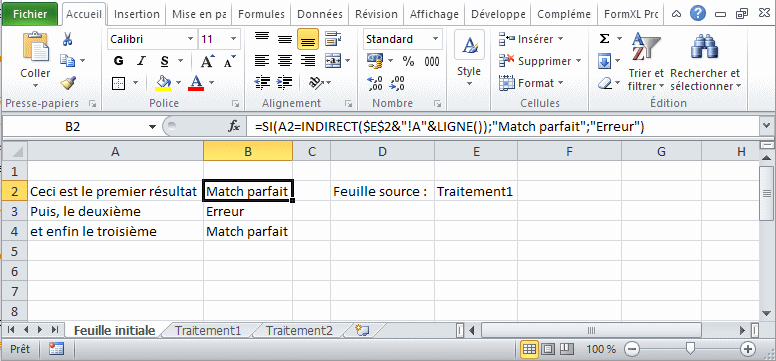Align text left
776x361 pixels.
pos(261,61)
